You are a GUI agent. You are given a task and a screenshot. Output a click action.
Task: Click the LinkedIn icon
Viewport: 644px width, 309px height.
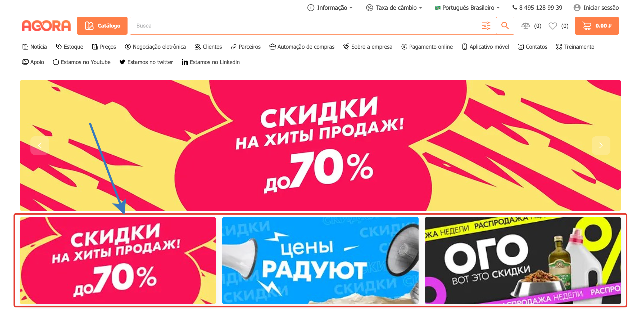[x=185, y=62]
